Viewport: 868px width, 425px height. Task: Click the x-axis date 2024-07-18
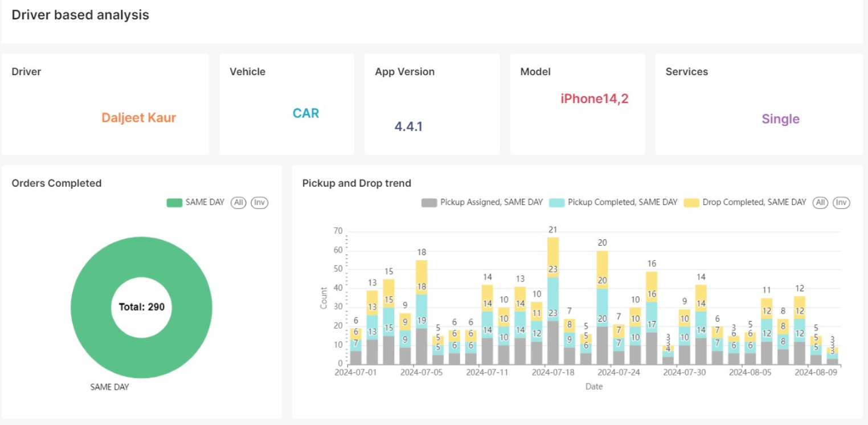tap(552, 372)
